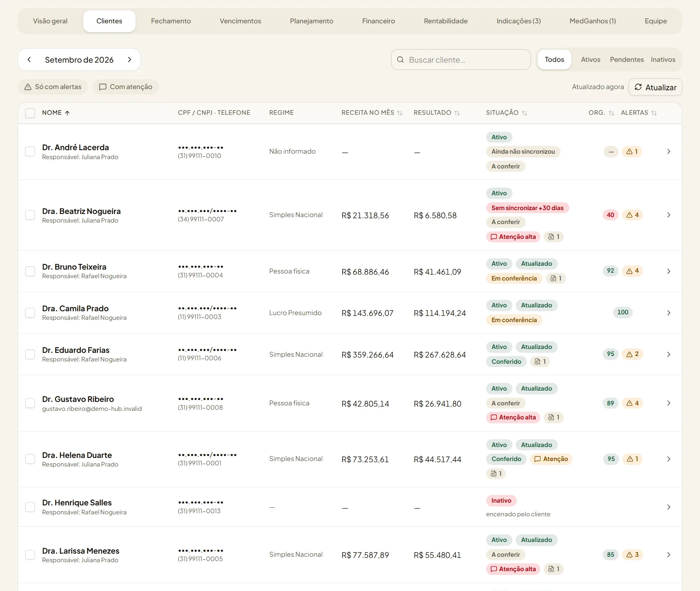
Task: Click the refresh icon in Atualizar
Action: point(638,87)
